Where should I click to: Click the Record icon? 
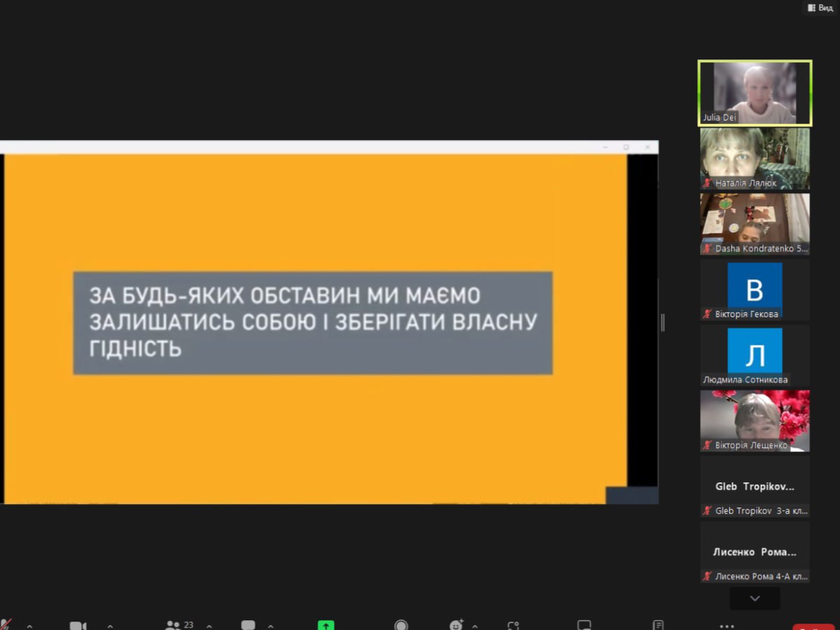[401, 625]
